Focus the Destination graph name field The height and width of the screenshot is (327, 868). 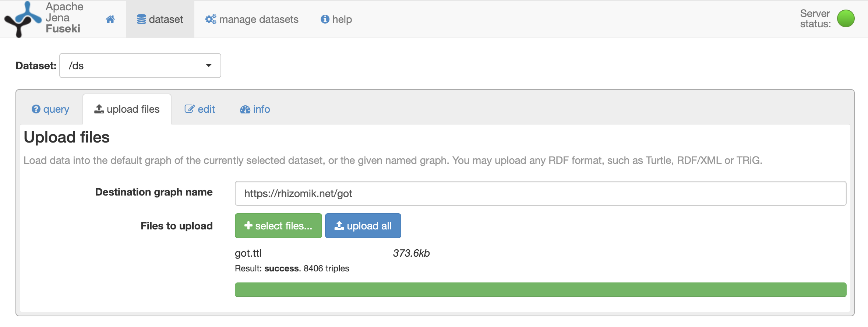pyautogui.click(x=540, y=193)
